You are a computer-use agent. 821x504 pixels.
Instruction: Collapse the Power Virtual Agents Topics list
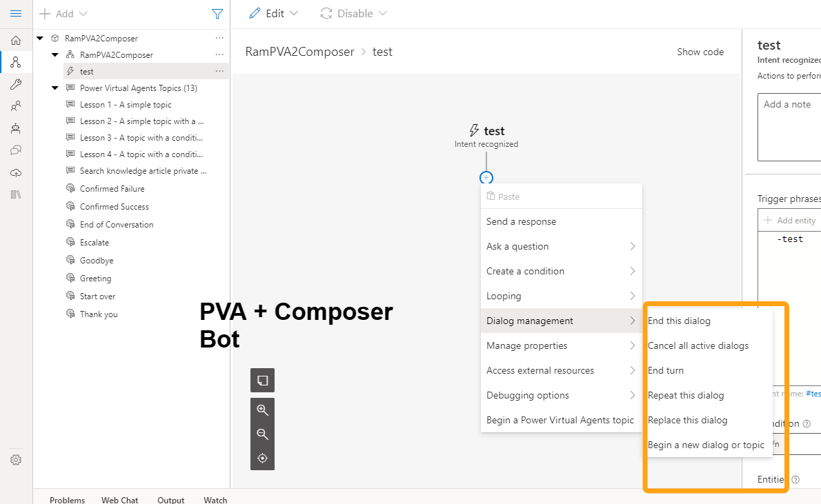[x=55, y=88]
